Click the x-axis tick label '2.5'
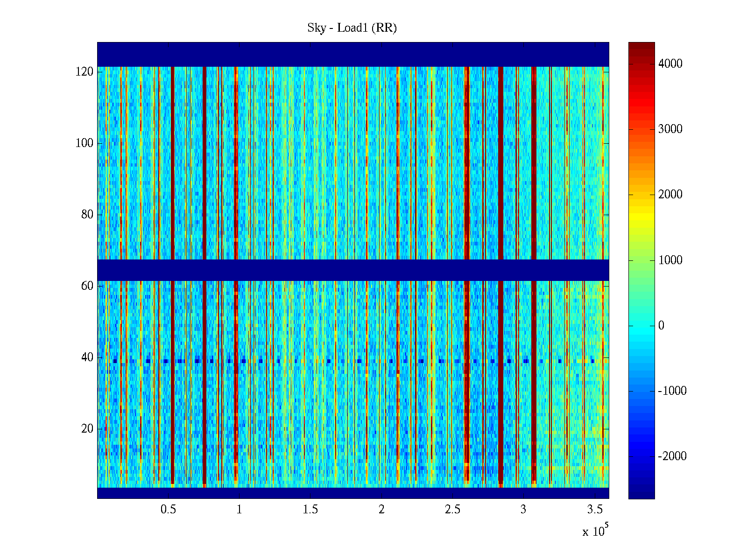 452,510
